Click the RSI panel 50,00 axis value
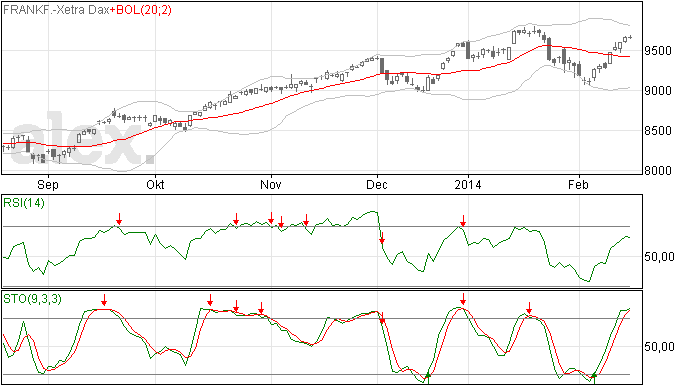The image size is (690, 387). (x=659, y=257)
